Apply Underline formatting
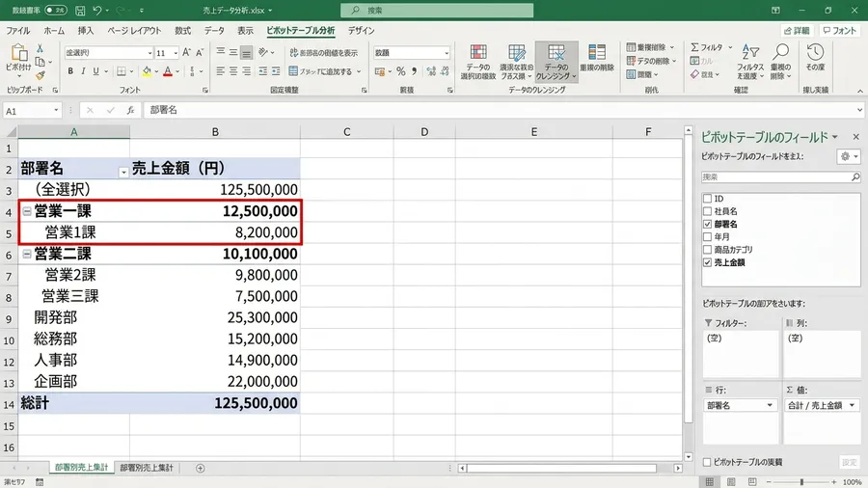Screen dimensions: 868x488 [x=95, y=71]
